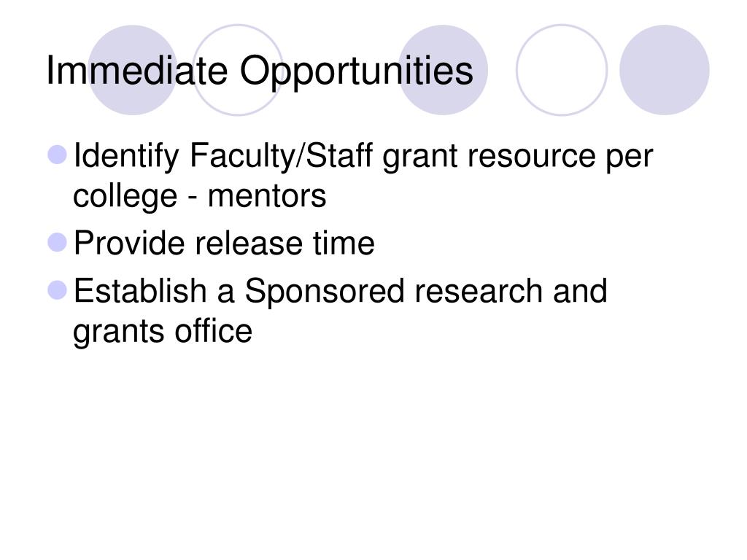This screenshot has height=560, width=747.
Task: Click the word mentors in first bullet
Action: pos(267,196)
